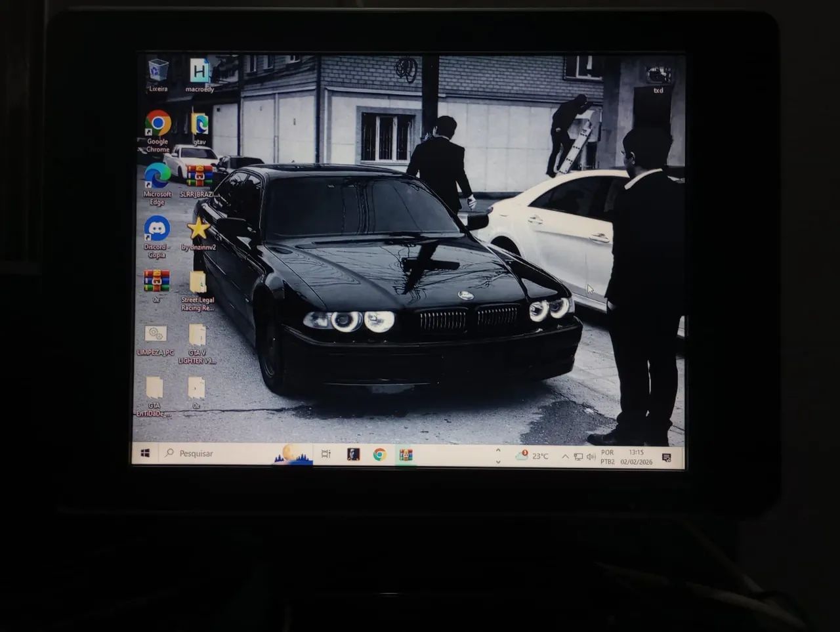The height and width of the screenshot is (632, 840).
Task: Open Task View from the taskbar
Action: coord(325,453)
